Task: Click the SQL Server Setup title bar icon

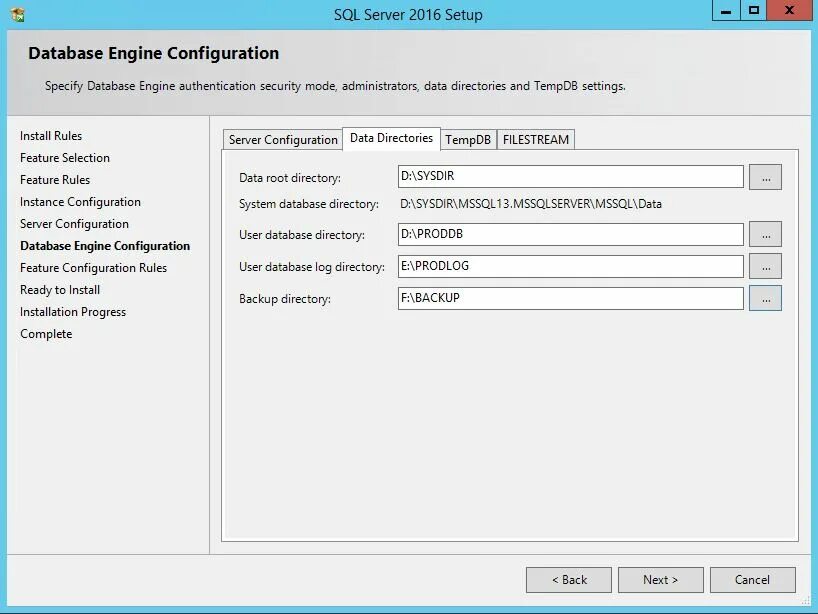Action: point(17,15)
